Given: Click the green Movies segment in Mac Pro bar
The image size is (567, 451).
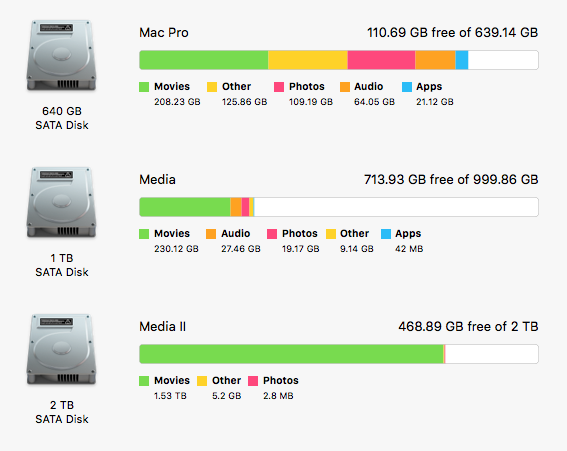Looking at the screenshot, I should [x=204, y=60].
